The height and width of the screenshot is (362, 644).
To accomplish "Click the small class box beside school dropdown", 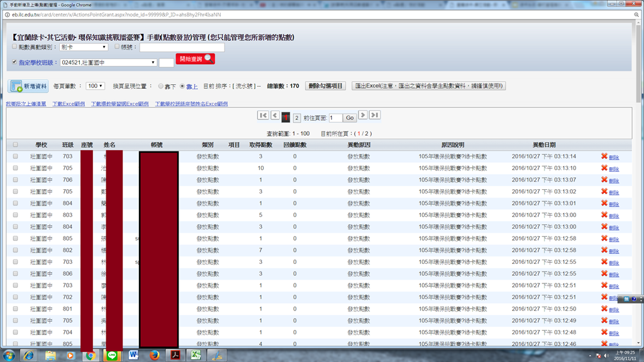I will [166, 62].
